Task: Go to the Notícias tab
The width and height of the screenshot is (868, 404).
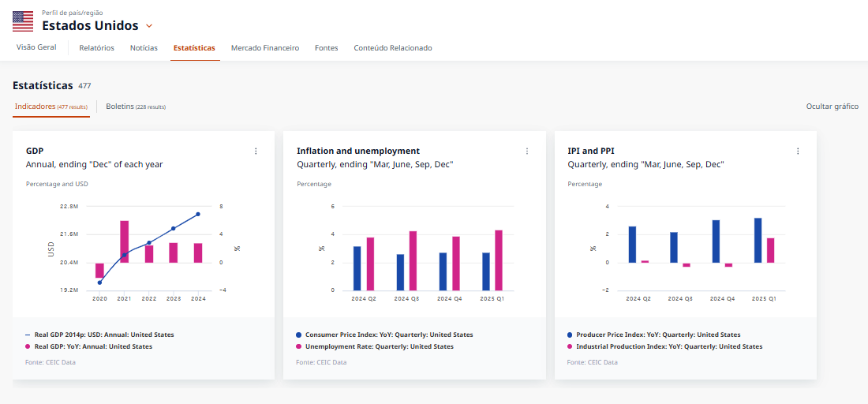Action: click(x=144, y=48)
